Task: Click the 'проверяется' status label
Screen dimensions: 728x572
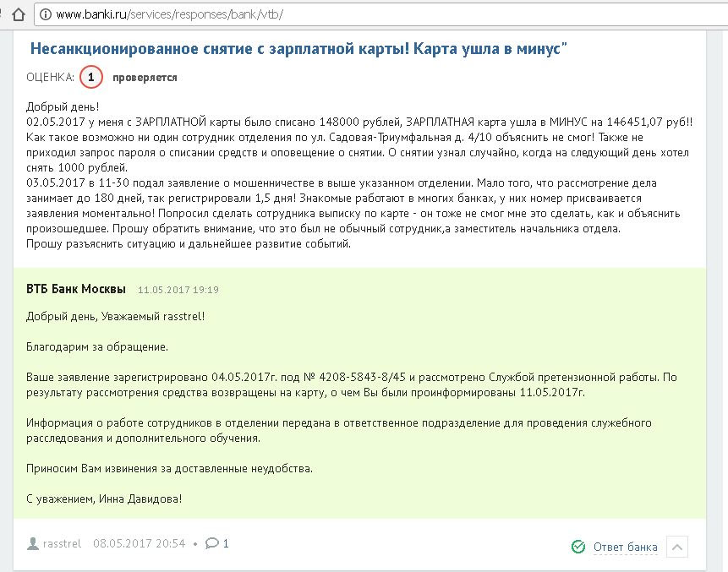Action: click(x=145, y=78)
